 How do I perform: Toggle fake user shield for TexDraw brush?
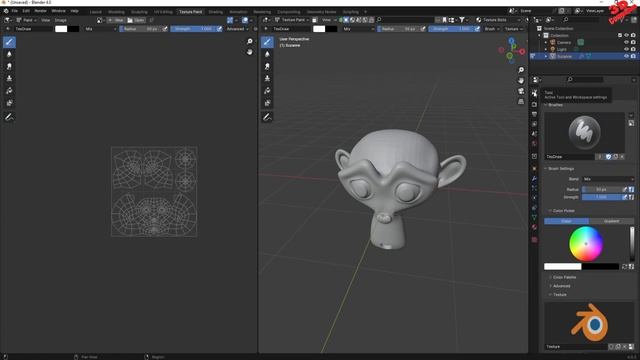608,157
